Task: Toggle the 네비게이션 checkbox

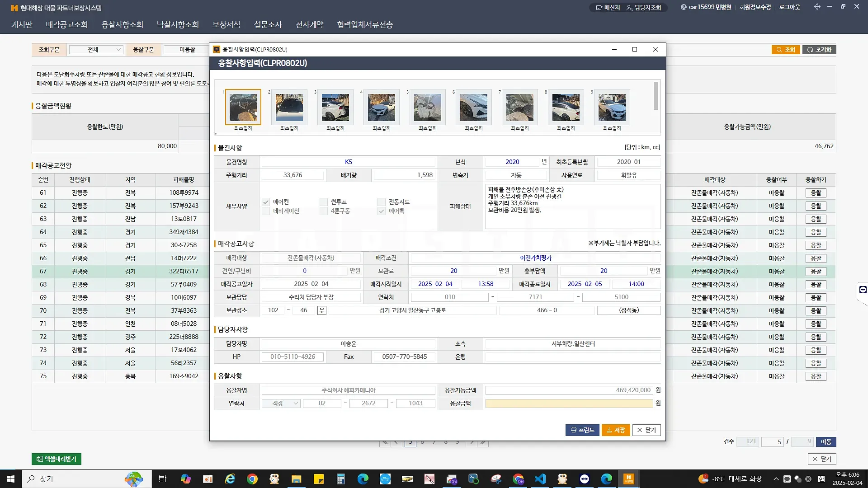Action: [266, 211]
